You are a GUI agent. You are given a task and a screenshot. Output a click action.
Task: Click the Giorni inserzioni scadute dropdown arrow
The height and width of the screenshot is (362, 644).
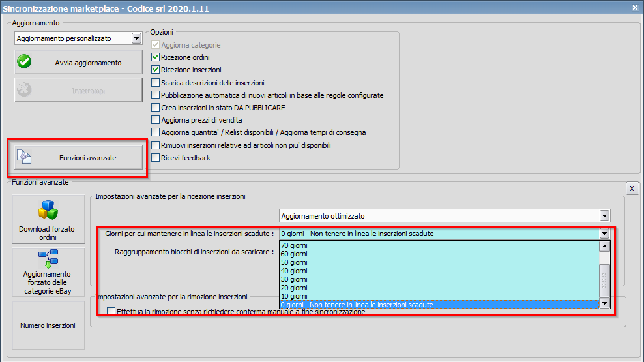tap(604, 234)
